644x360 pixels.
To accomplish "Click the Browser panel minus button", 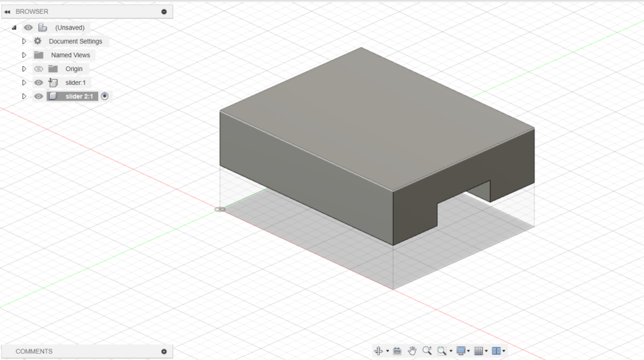I will [x=164, y=11].
